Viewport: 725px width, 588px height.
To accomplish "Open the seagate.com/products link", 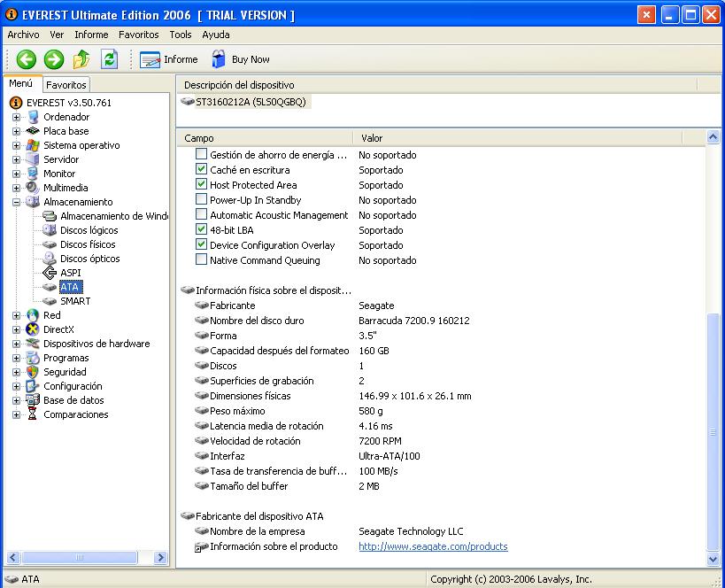I will tap(433, 546).
